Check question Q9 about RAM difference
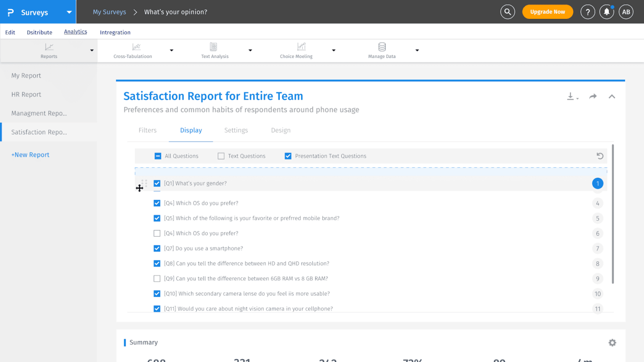Image resolution: width=644 pixels, height=362 pixels. (157, 278)
